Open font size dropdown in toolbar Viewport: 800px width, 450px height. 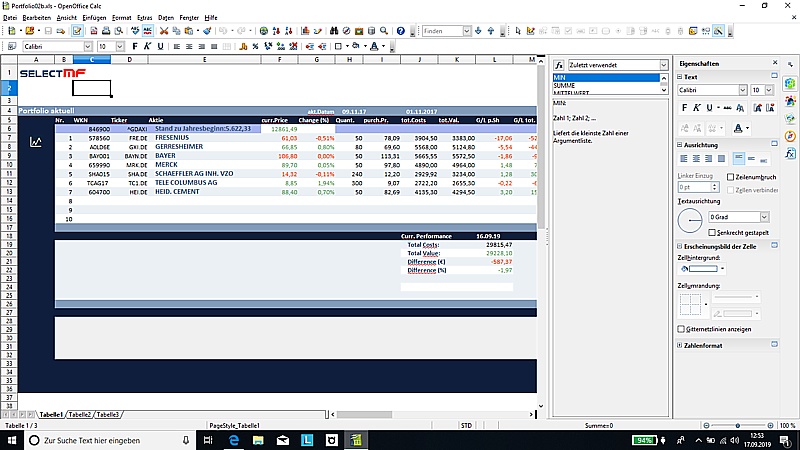[120, 46]
